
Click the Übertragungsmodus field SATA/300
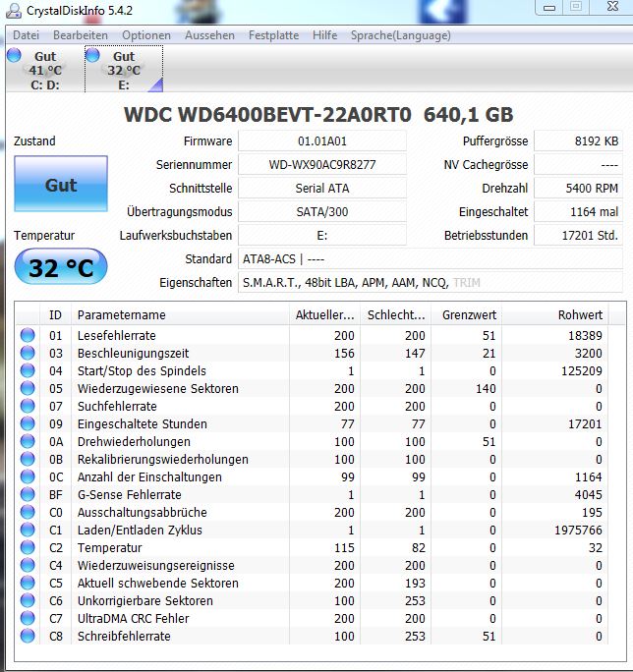(322, 211)
